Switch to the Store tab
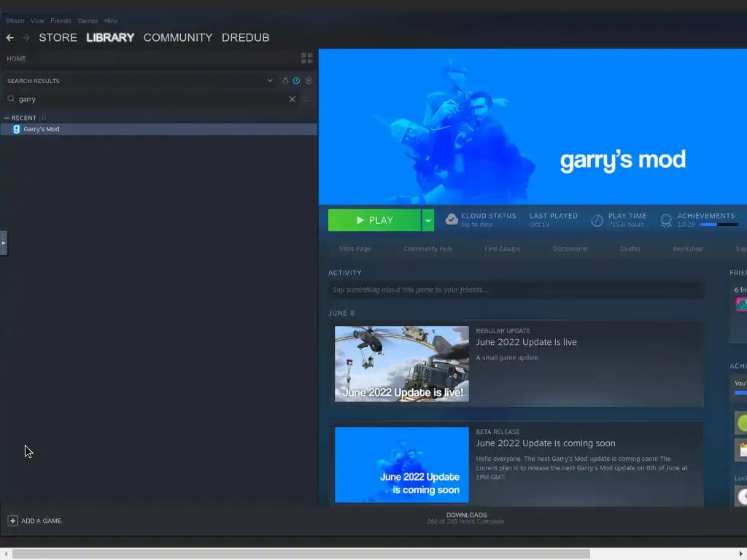The width and height of the screenshot is (747, 560). (58, 38)
